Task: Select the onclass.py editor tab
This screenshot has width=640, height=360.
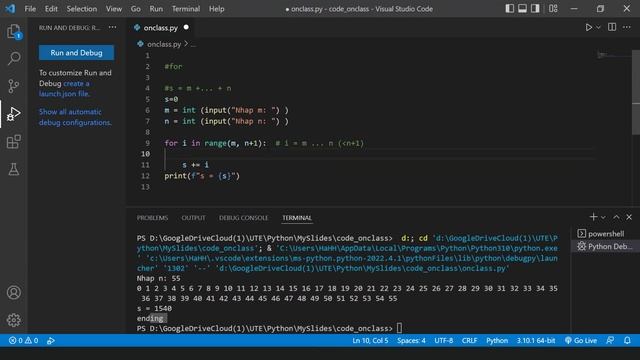Action: pyautogui.click(x=160, y=27)
